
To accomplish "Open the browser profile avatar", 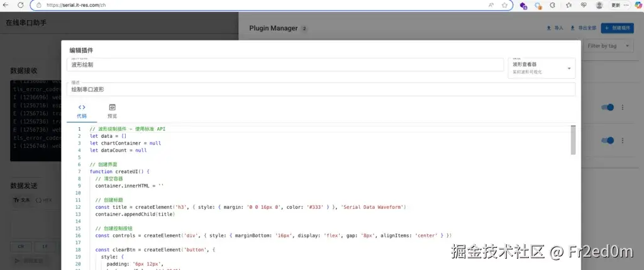I will pos(599,5).
